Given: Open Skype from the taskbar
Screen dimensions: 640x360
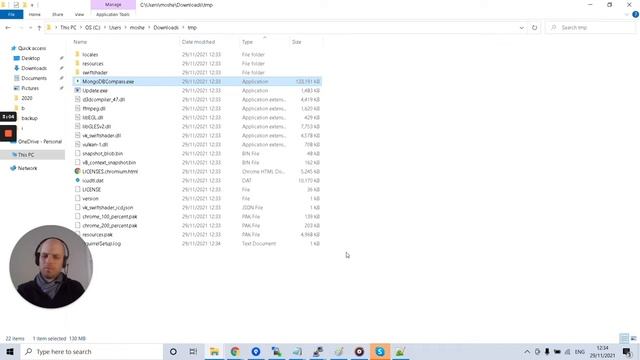Looking at the screenshot, I should (380, 351).
